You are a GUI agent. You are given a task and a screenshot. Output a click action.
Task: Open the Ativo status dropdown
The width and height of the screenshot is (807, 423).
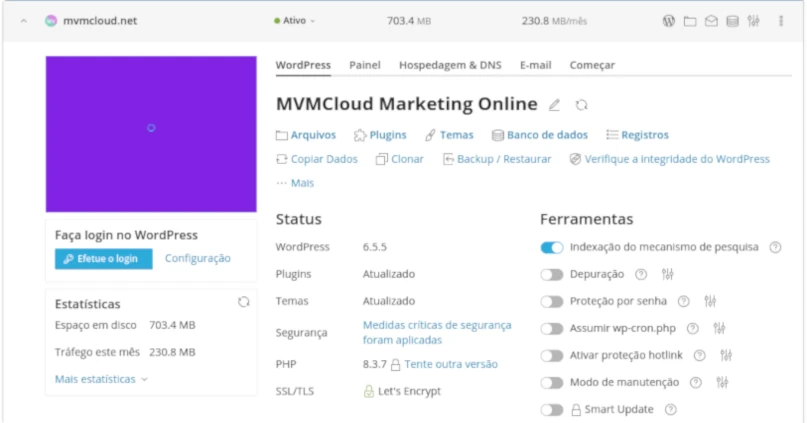pyautogui.click(x=294, y=21)
